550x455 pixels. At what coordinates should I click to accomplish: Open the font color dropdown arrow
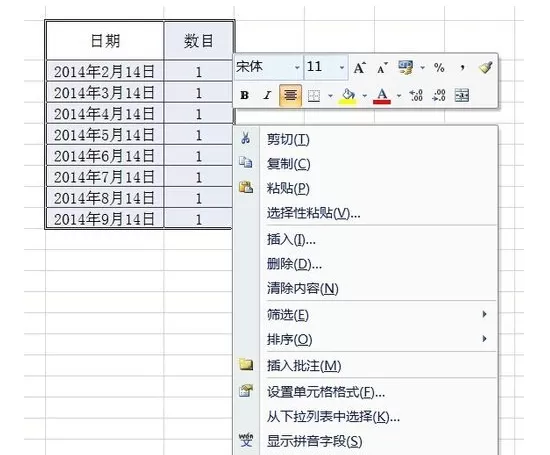coord(399,95)
